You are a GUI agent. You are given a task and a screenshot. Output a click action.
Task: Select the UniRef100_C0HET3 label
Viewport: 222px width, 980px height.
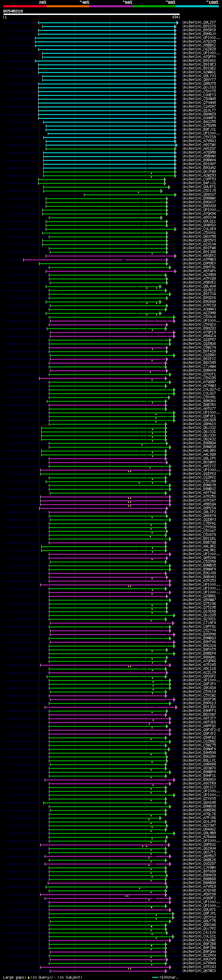click(x=199, y=95)
